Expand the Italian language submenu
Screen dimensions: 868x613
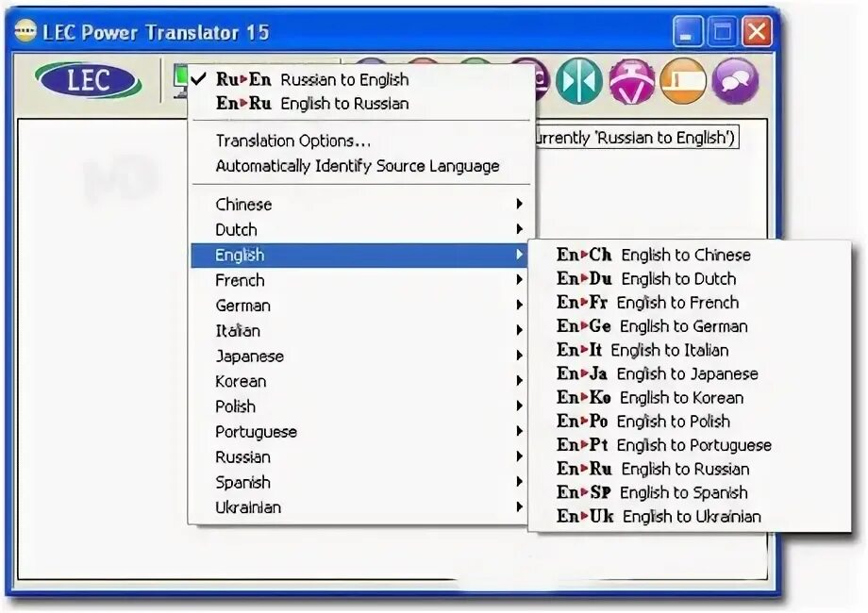[360, 331]
